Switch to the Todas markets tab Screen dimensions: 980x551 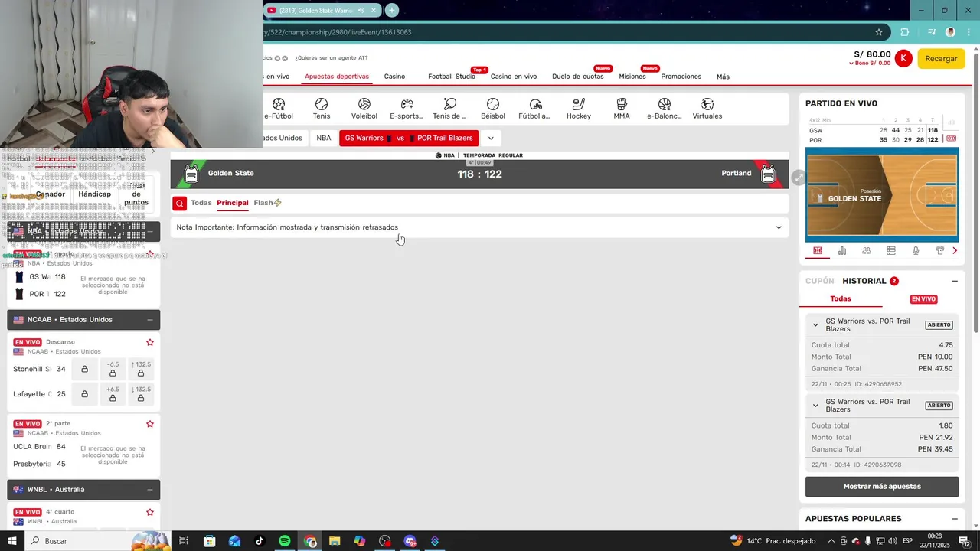point(201,203)
